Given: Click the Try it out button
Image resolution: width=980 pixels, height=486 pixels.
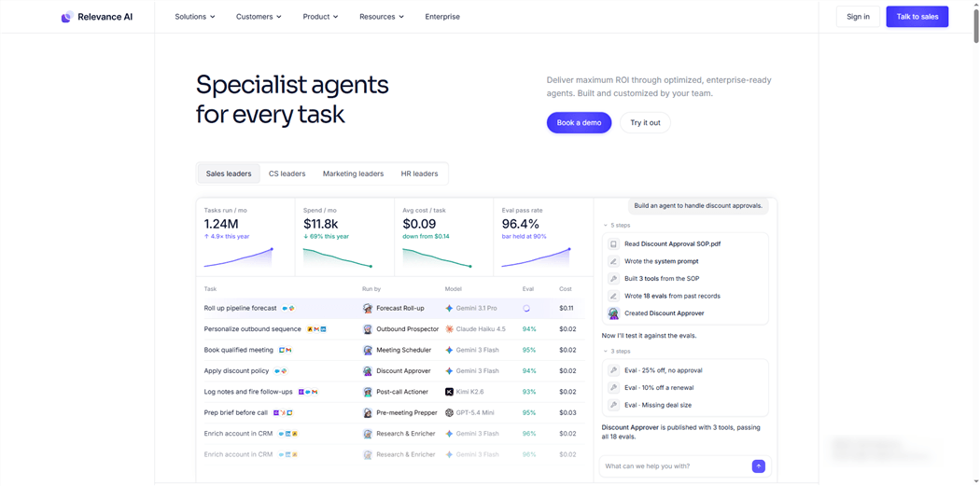Looking at the screenshot, I should click(645, 123).
